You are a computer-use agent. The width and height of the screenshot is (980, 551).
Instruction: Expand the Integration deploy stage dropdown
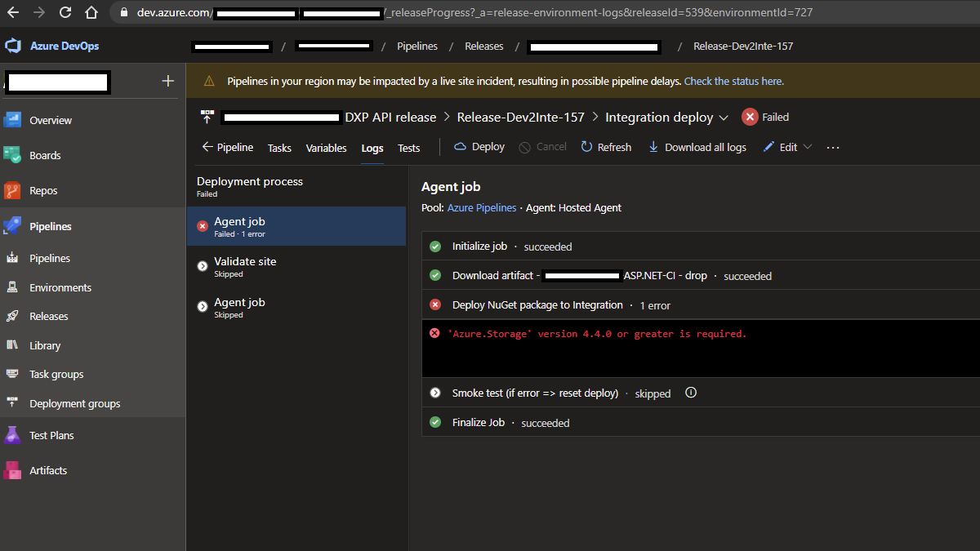pos(724,118)
